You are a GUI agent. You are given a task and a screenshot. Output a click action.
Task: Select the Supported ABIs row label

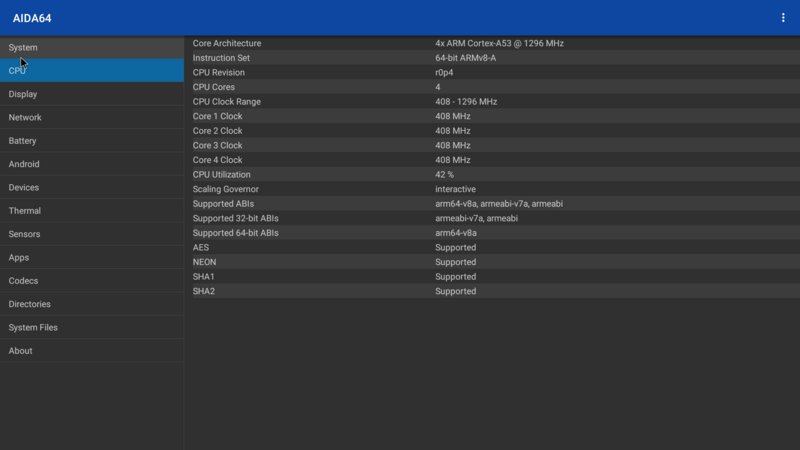click(x=223, y=204)
